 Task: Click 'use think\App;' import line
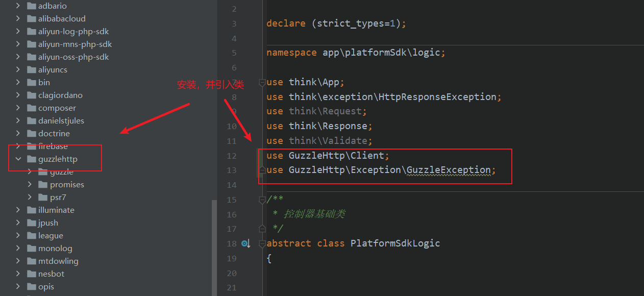306,82
